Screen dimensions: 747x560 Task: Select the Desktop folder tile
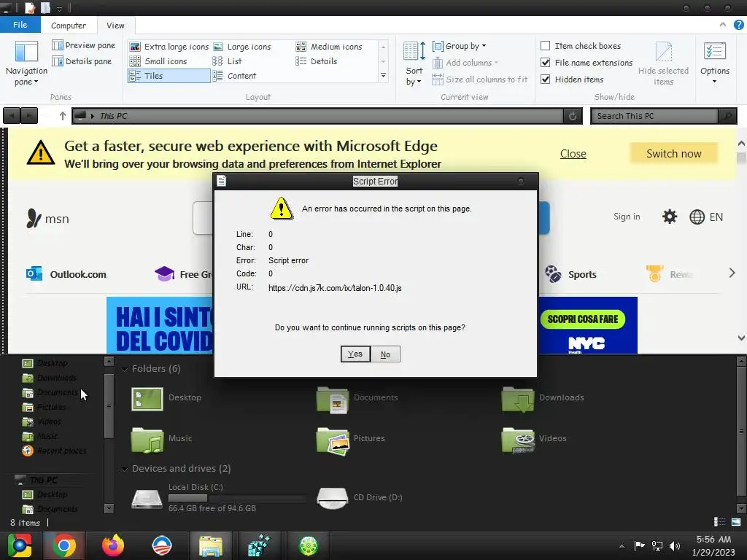tap(166, 399)
